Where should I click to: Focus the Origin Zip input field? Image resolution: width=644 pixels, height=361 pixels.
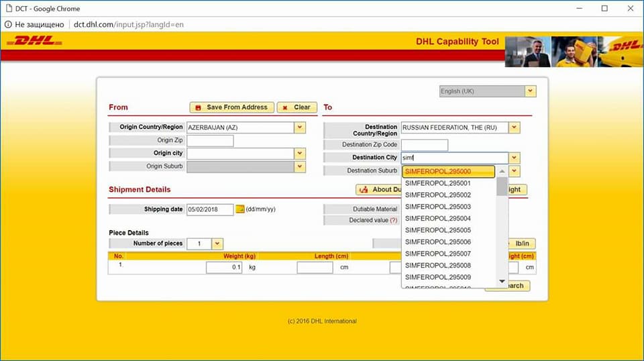210,140
